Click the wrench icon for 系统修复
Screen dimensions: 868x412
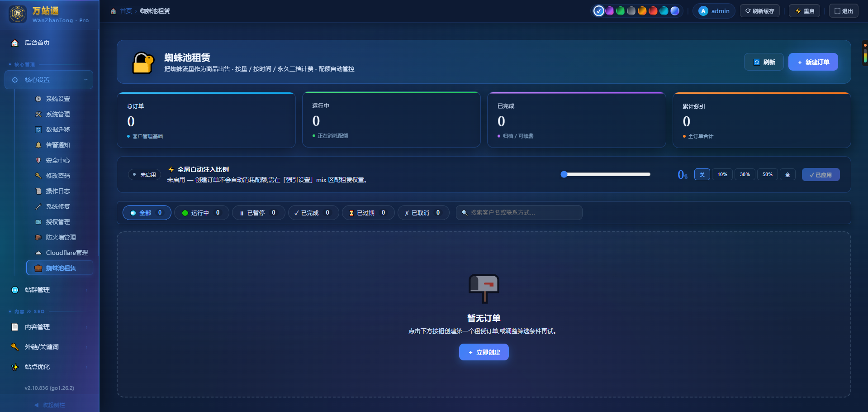pos(38,206)
